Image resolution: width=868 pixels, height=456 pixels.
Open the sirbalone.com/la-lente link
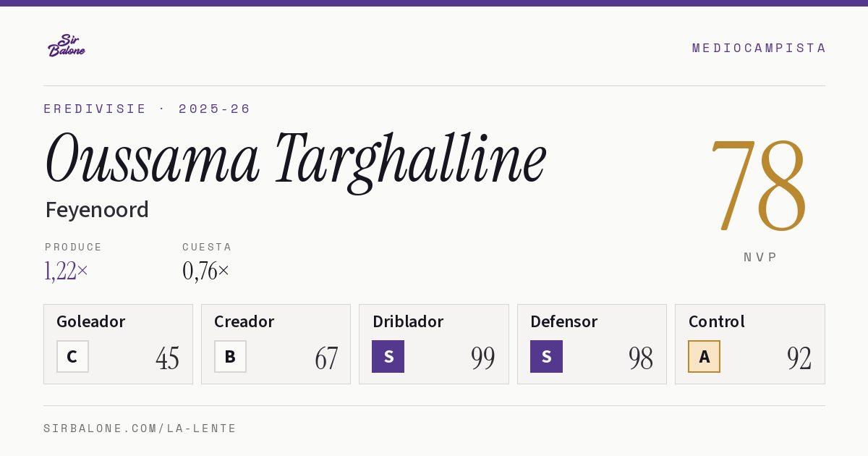point(140,428)
